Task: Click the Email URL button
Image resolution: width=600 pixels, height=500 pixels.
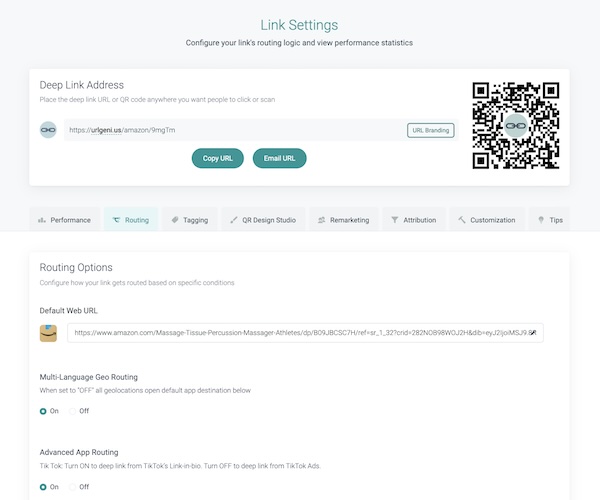Action: 279,158
